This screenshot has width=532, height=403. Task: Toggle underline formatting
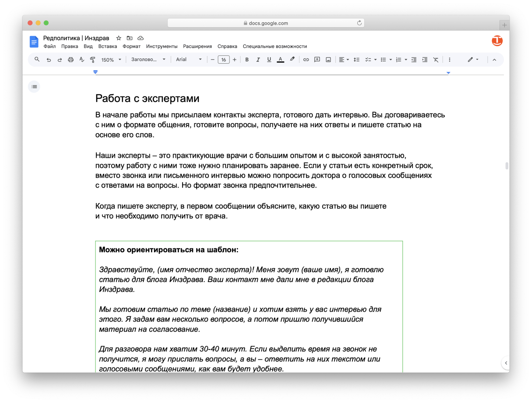click(269, 60)
